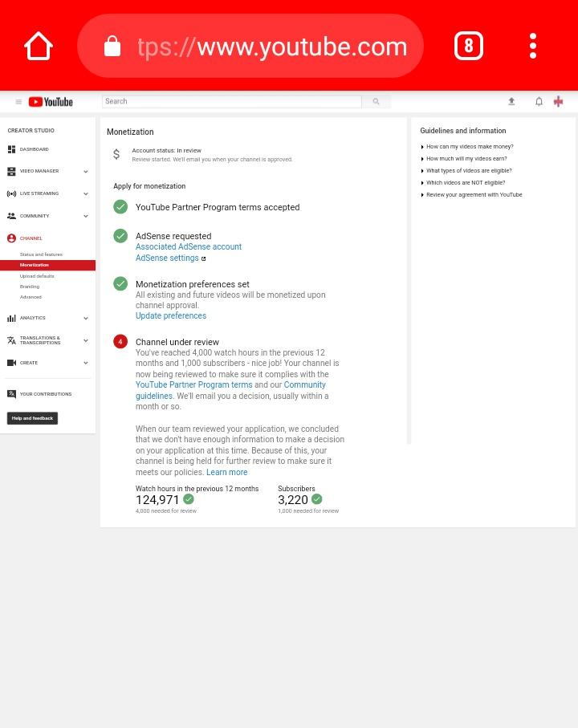The image size is (578, 728).
Task: Expand the Translations & Transcriptions chevron
Action: (x=86, y=340)
